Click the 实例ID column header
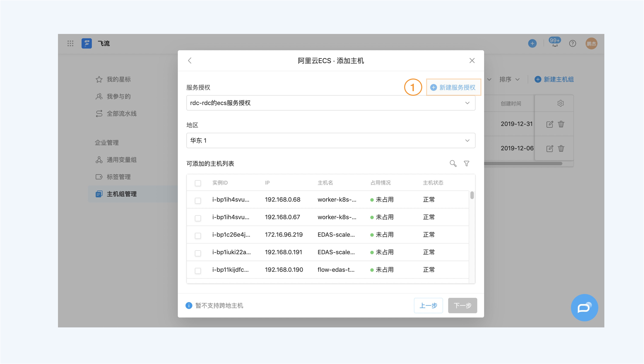 pos(220,183)
